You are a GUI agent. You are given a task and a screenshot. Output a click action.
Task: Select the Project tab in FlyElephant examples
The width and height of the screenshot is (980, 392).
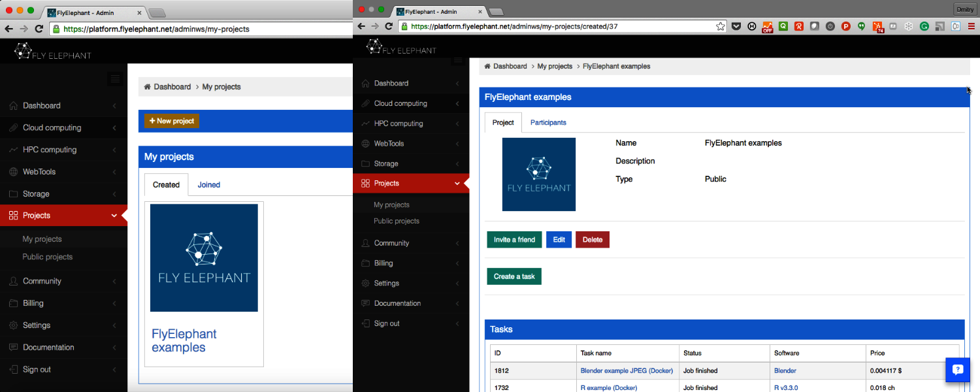pos(503,122)
